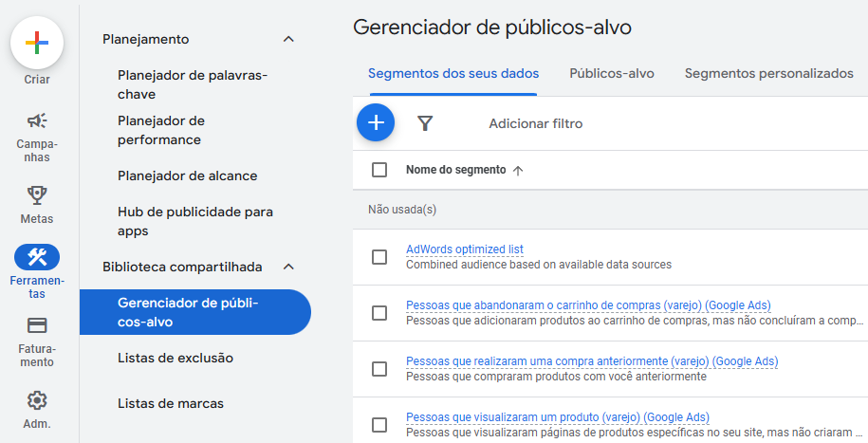The height and width of the screenshot is (443, 868).
Task: Switch to Segmentos personalizados tab
Action: coord(769,74)
